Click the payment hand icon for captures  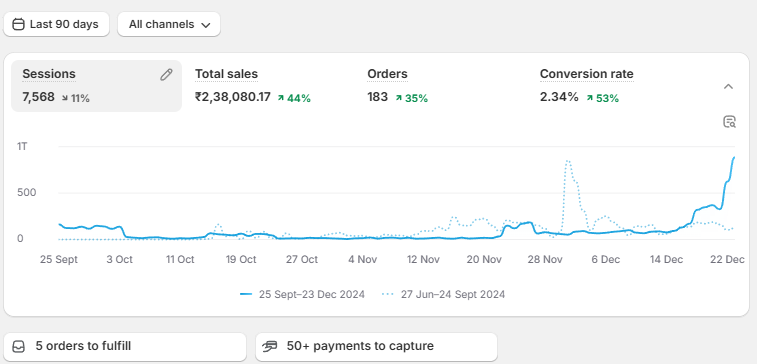[x=270, y=346]
